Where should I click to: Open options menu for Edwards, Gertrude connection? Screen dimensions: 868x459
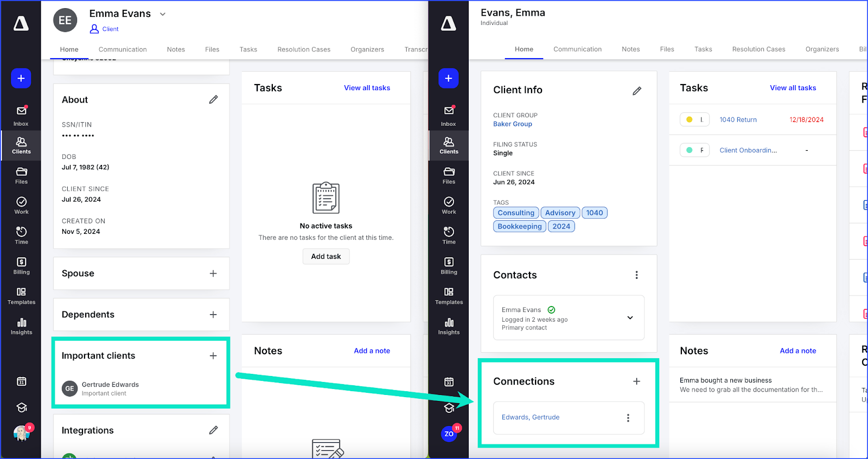[x=628, y=418]
